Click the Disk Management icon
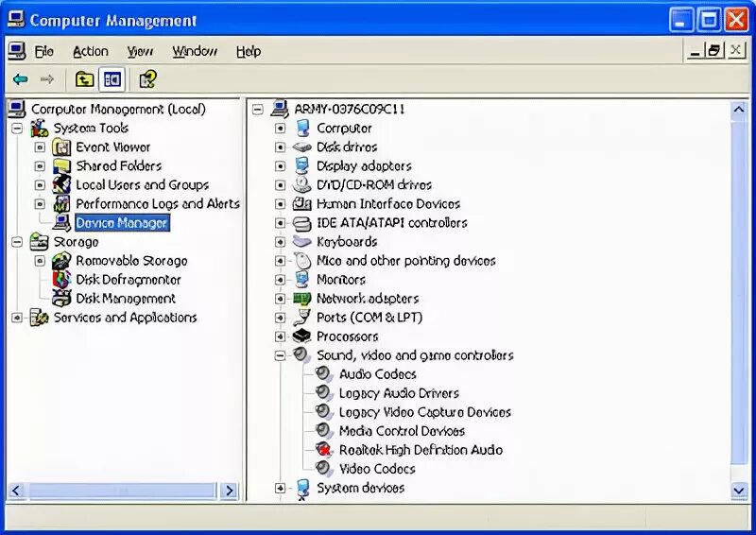The height and width of the screenshot is (535, 756). tap(61, 298)
